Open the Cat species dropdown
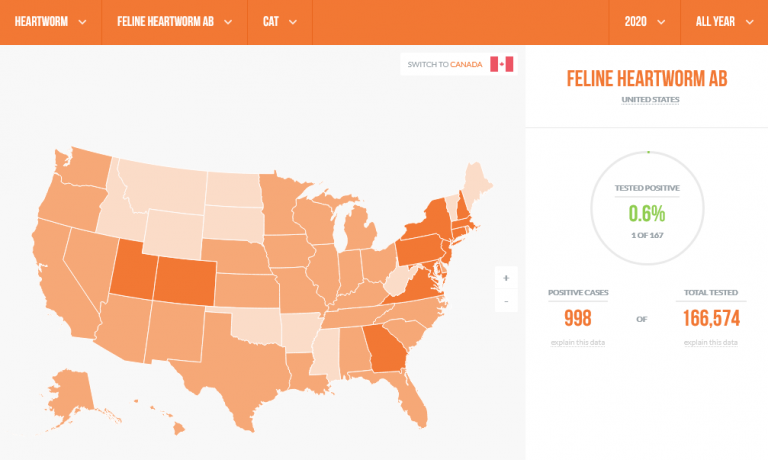Screen dimensions: 768x460 click(x=280, y=21)
